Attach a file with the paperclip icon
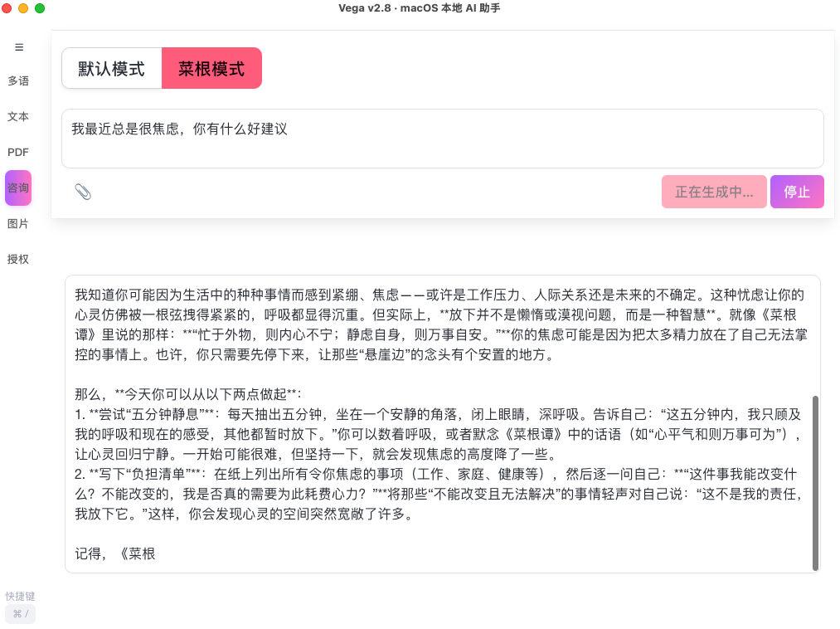 (x=82, y=192)
